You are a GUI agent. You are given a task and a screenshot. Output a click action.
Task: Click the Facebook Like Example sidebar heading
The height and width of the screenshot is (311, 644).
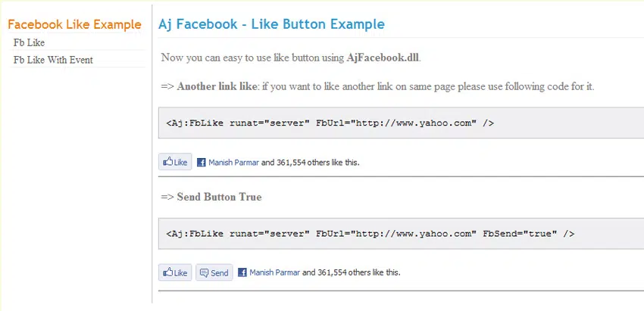point(74,24)
